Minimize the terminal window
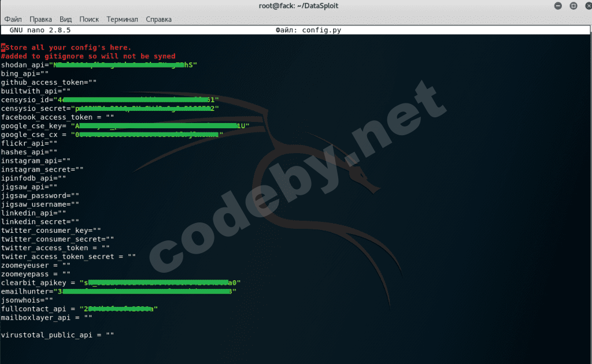 (x=558, y=6)
